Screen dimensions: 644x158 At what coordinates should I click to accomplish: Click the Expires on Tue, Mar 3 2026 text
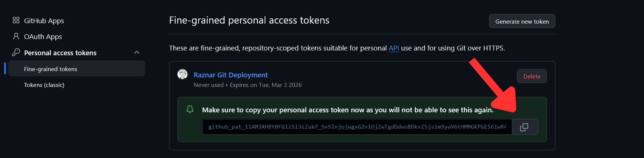(266, 85)
